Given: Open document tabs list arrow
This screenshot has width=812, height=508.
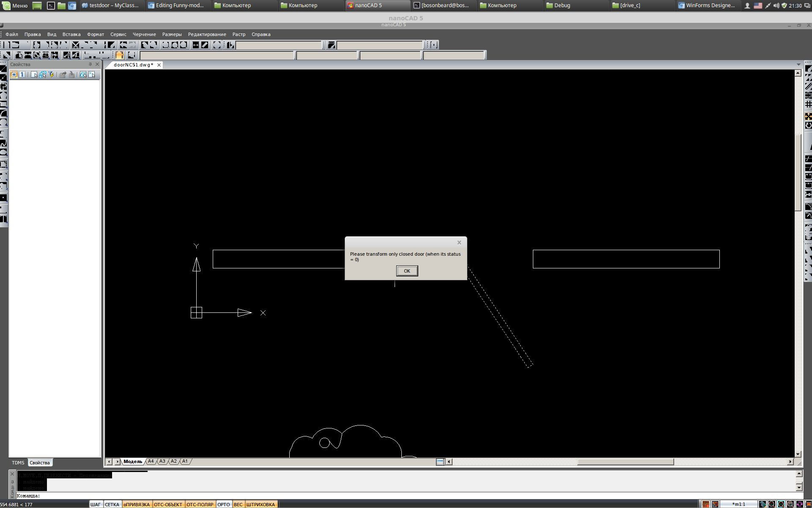Looking at the screenshot, I should (x=798, y=65).
